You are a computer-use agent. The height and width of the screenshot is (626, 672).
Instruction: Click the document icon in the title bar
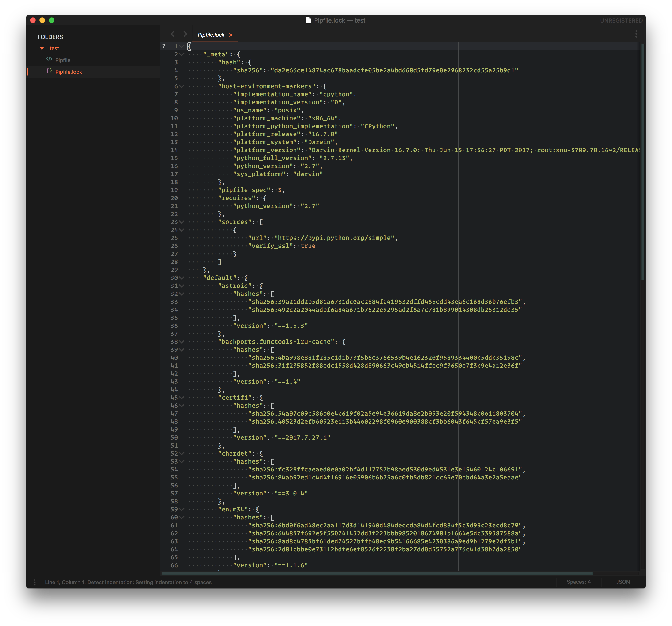coord(308,20)
